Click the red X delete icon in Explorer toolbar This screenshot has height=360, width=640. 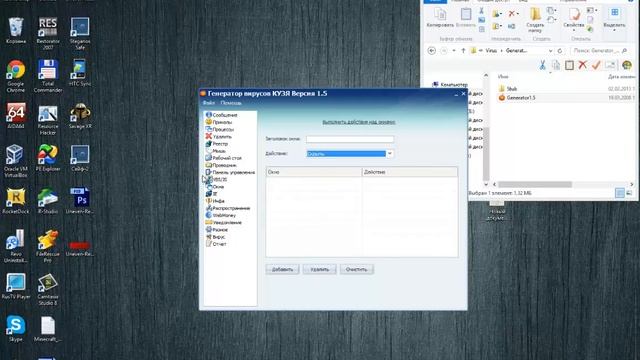tap(583, 64)
